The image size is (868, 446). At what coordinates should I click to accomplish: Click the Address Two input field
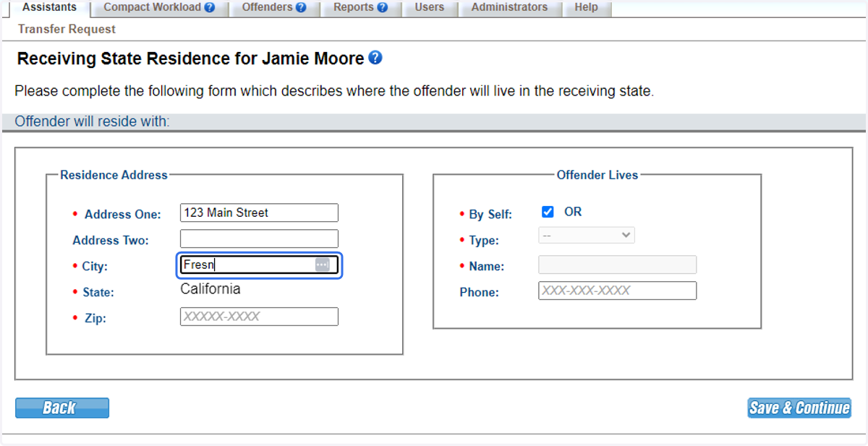click(x=259, y=239)
